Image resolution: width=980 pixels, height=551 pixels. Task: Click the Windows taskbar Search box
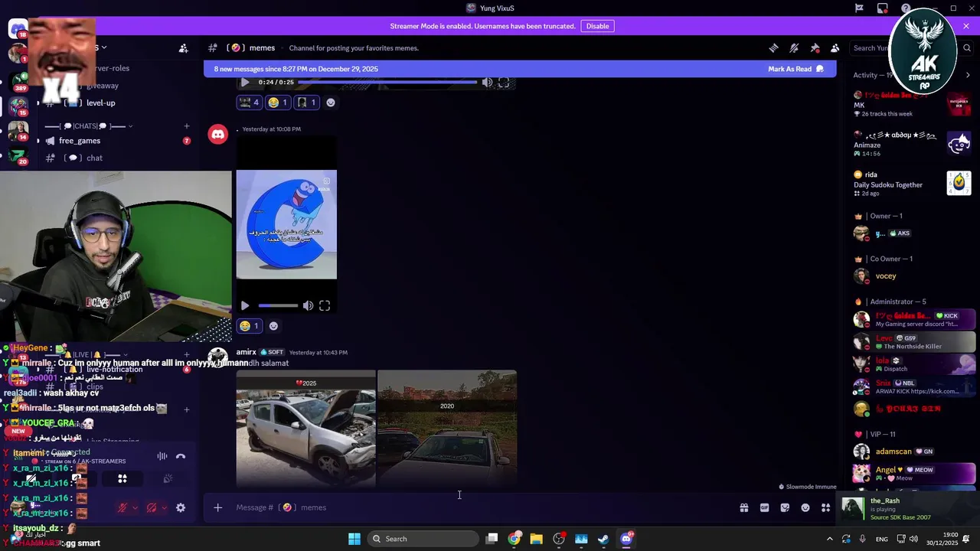pyautogui.click(x=422, y=539)
